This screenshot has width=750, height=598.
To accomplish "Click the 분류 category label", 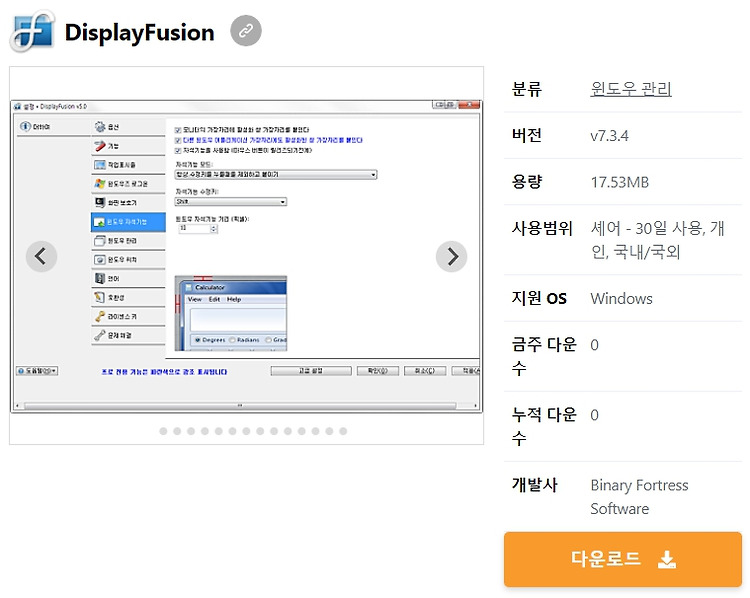I will [x=527, y=89].
